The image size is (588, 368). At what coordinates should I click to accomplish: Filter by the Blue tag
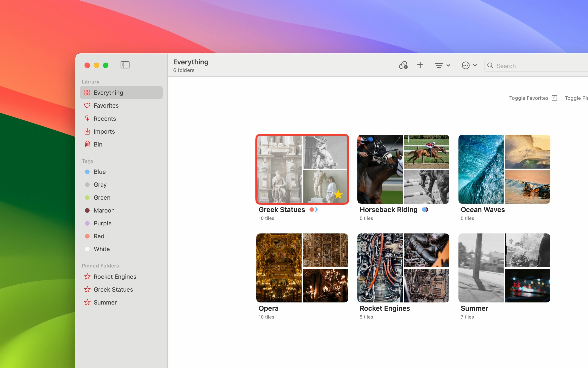(121, 172)
